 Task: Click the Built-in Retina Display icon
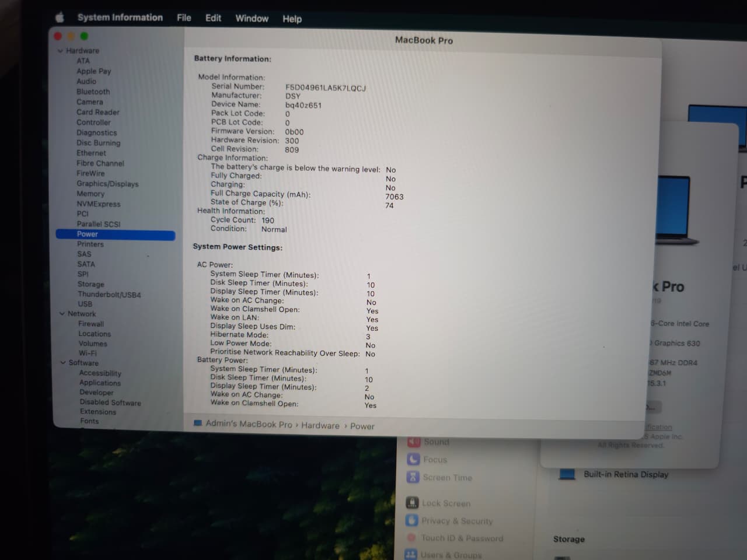click(x=567, y=474)
